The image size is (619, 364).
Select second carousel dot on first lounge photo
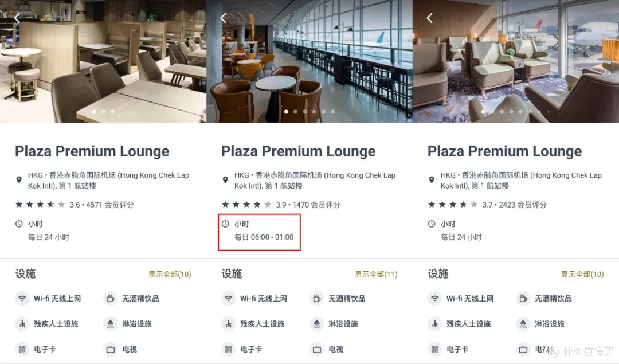tap(103, 112)
